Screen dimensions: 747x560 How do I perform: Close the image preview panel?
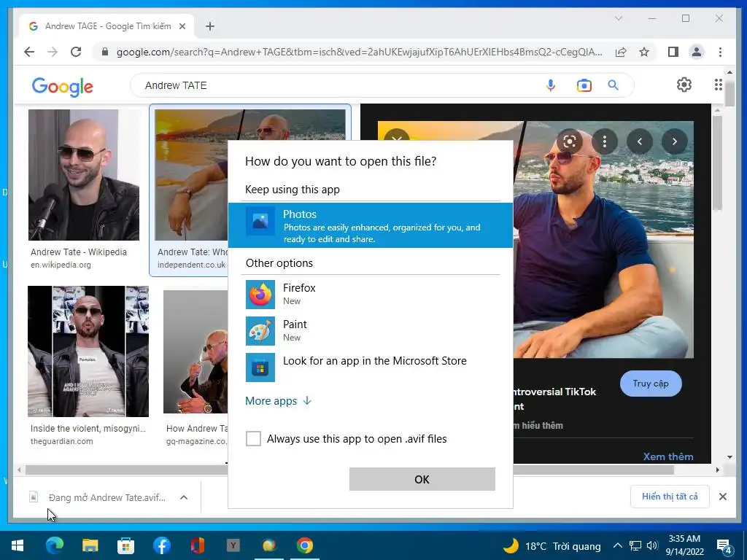(x=396, y=135)
